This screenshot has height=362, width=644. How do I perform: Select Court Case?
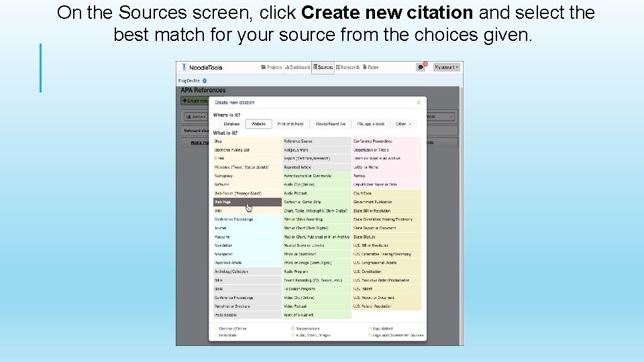[386, 193]
